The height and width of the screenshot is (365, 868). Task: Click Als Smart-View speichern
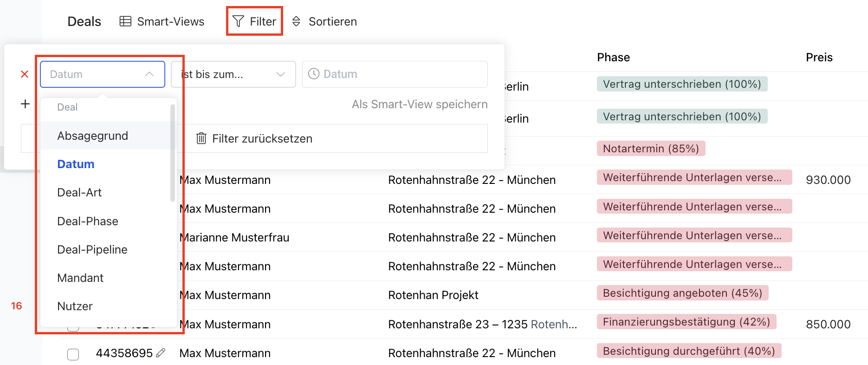pos(419,104)
